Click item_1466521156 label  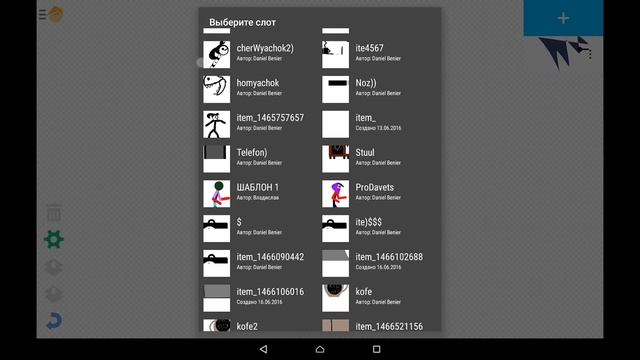[x=389, y=327]
